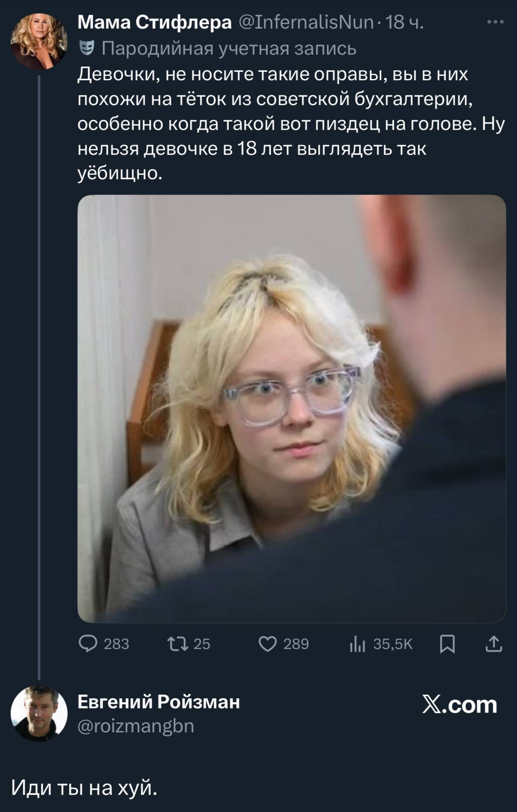
Task: Open the attached photo in the tweet
Action: coord(292,408)
